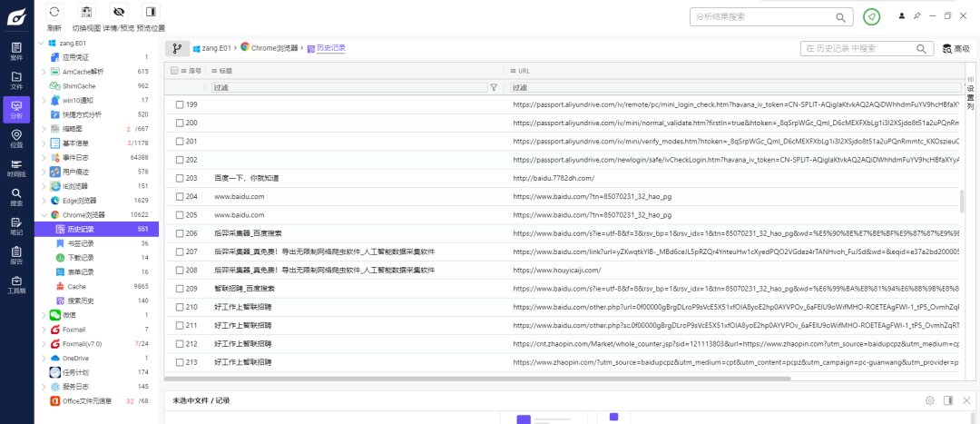
Task: Tick checkbox for row 213
Action: [180, 362]
